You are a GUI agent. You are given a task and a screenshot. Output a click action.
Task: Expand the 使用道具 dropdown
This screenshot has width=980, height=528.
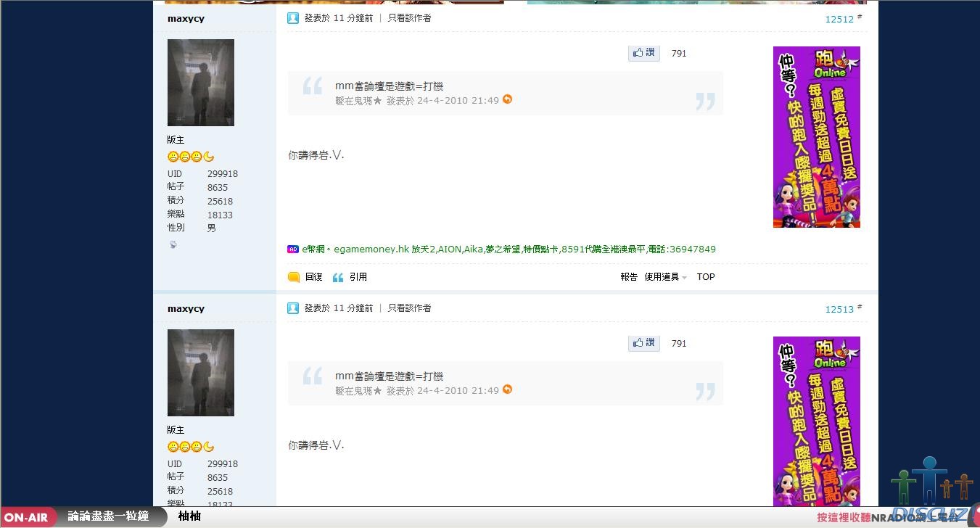click(666, 277)
